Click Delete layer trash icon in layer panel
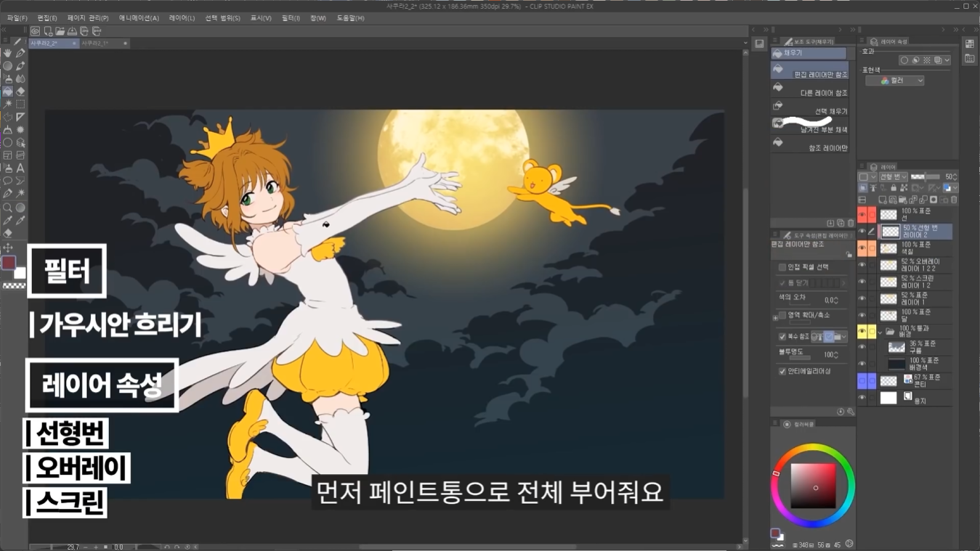Screen dimensions: 980x551 954,200
